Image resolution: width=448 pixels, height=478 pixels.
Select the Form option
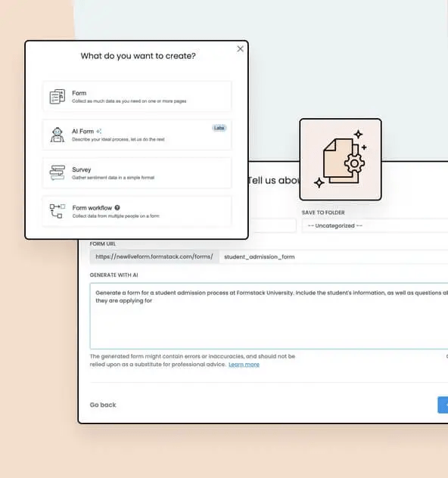(x=137, y=96)
